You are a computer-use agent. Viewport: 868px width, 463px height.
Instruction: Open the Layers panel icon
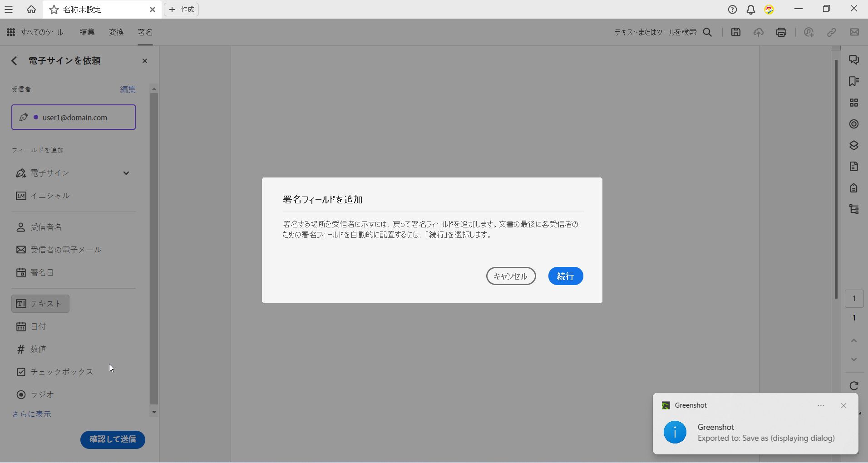point(855,145)
